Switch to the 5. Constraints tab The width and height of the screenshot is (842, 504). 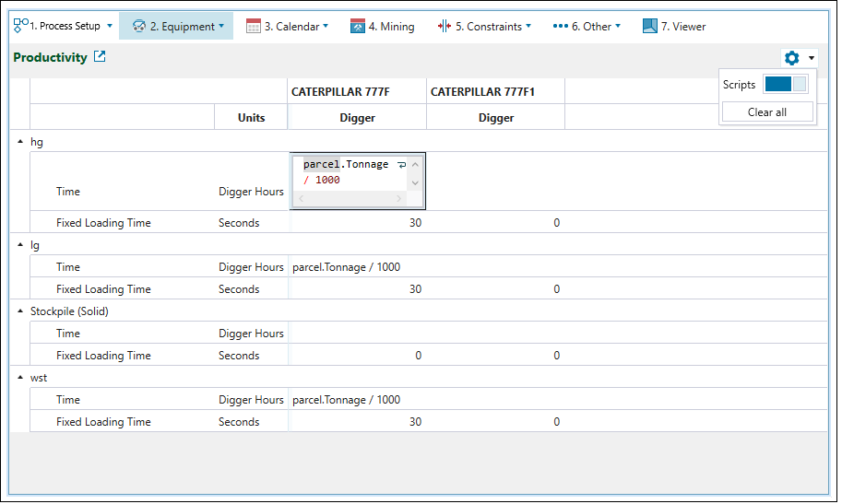pyautogui.click(x=484, y=26)
